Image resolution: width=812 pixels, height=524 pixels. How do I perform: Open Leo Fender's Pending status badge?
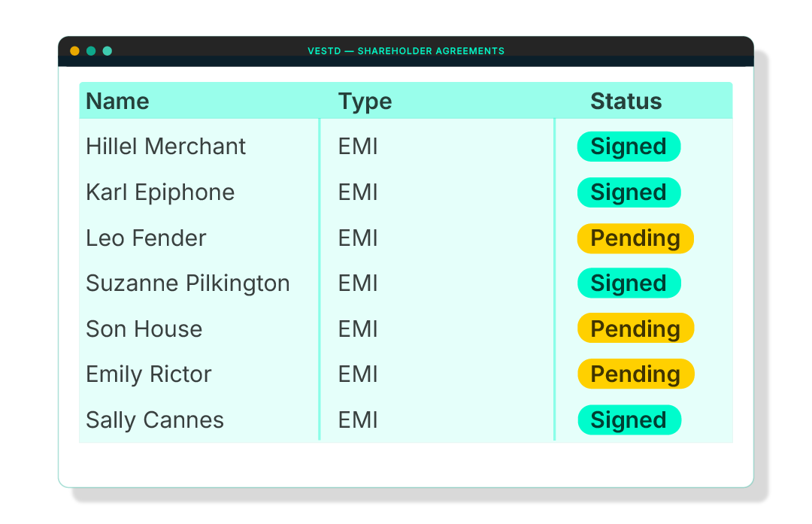pos(635,238)
